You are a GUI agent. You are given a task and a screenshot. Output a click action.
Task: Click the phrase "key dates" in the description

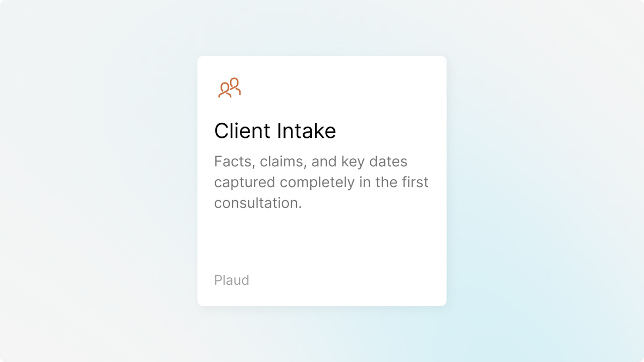374,161
